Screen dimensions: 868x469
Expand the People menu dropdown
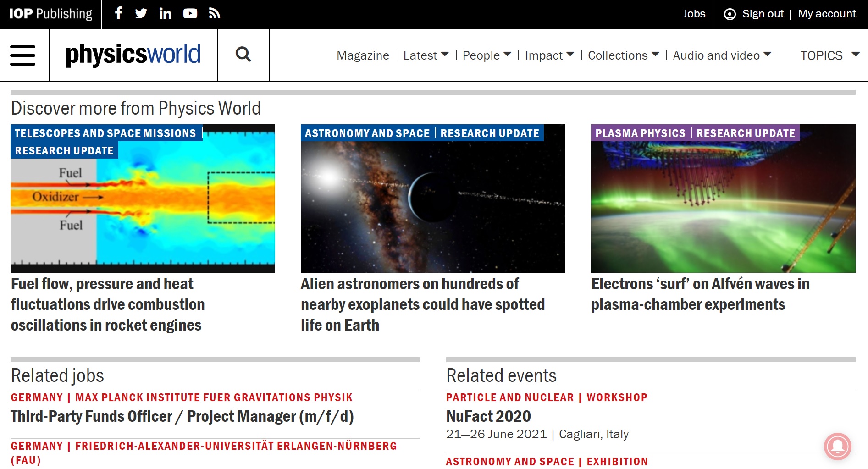coord(487,55)
